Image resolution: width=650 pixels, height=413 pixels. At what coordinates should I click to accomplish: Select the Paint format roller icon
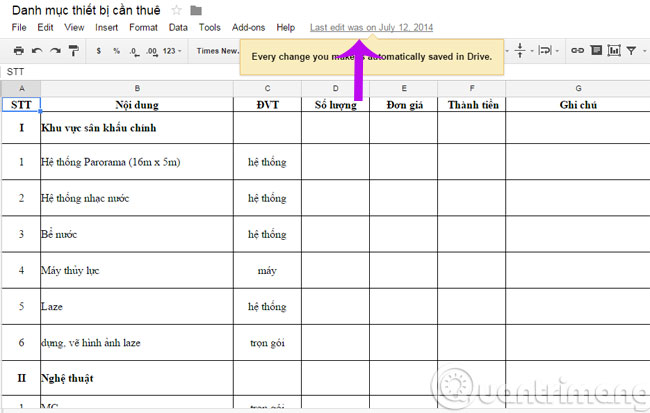tap(73, 51)
